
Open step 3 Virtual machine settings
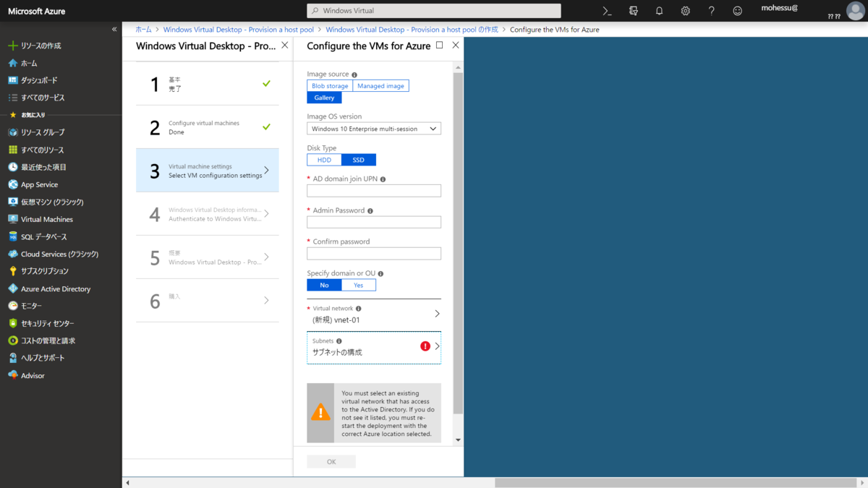[x=208, y=171]
